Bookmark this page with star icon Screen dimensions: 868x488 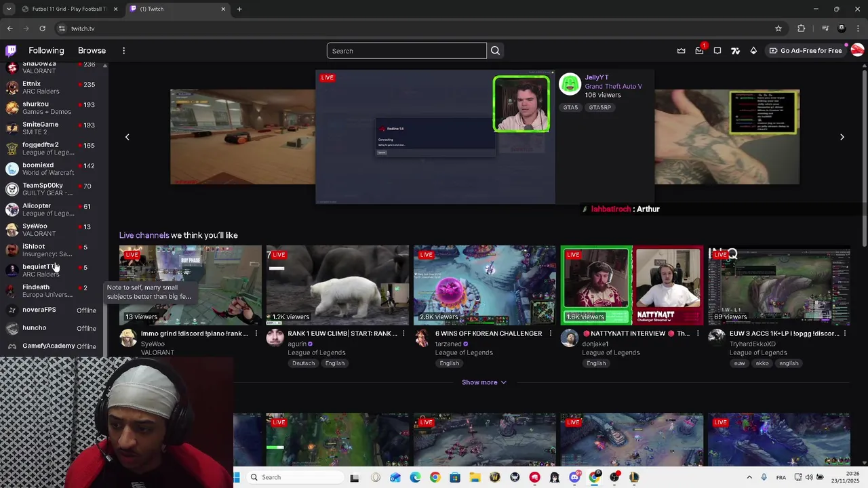coord(778,28)
